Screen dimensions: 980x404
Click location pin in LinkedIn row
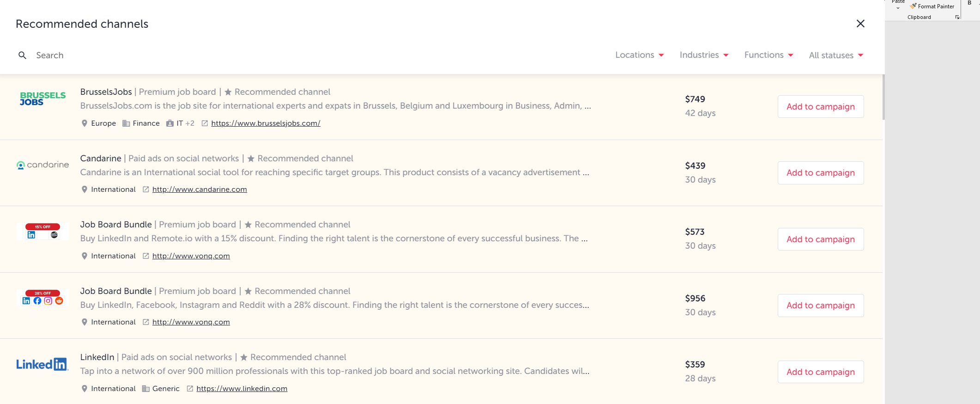[x=84, y=389]
